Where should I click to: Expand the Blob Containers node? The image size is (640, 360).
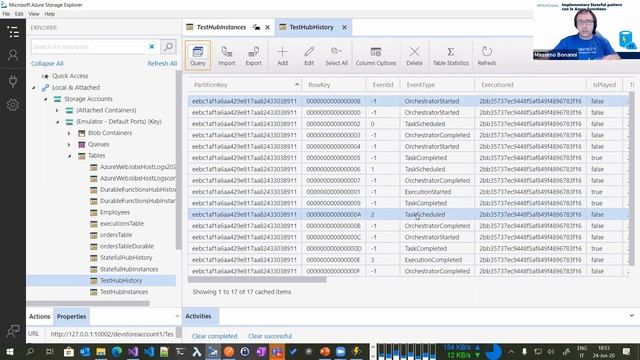tap(69, 133)
